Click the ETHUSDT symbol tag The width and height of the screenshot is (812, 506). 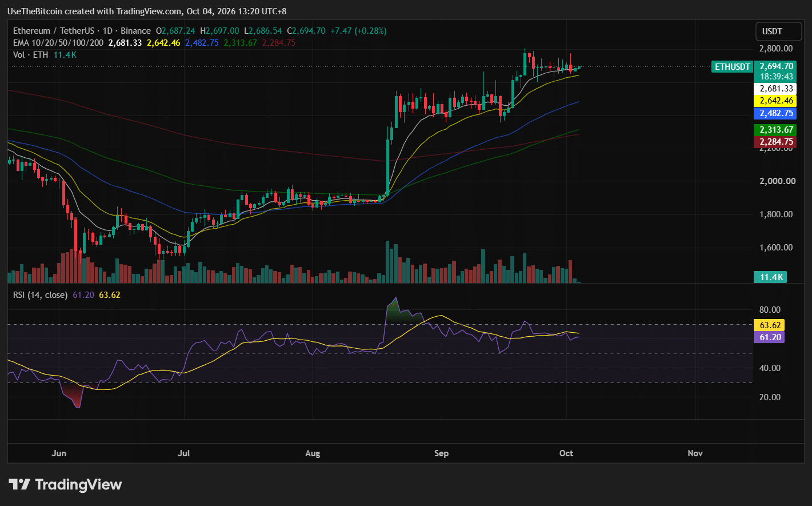(x=733, y=67)
